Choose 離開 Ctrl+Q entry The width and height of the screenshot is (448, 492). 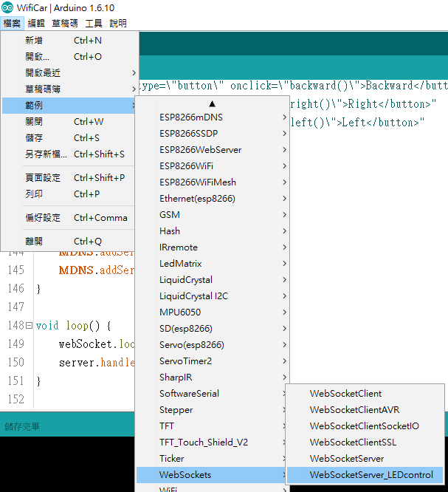click(x=69, y=242)
